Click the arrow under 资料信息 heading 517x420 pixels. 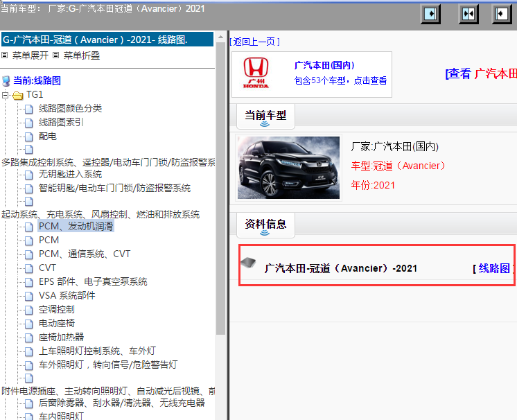(x=265, y=233)
